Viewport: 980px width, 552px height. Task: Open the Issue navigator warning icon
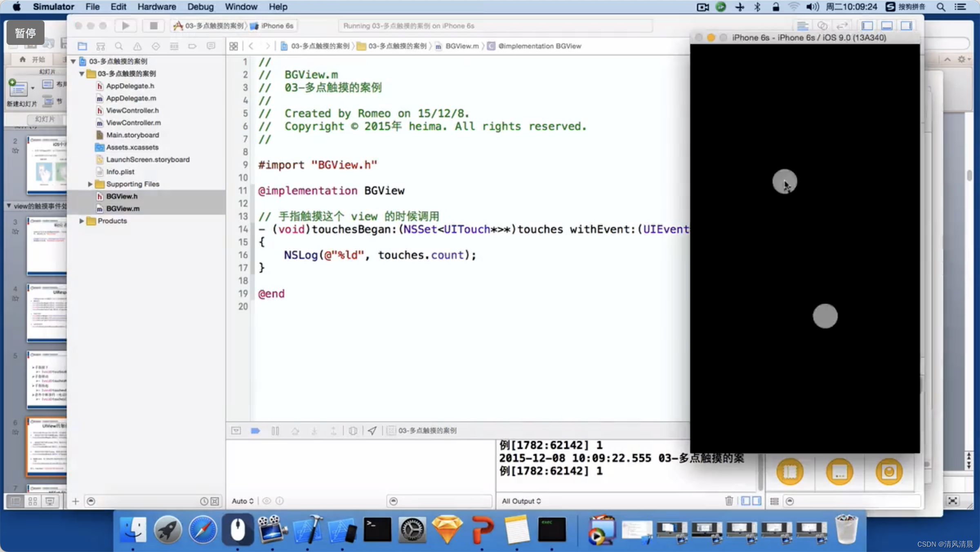point(137,46)
